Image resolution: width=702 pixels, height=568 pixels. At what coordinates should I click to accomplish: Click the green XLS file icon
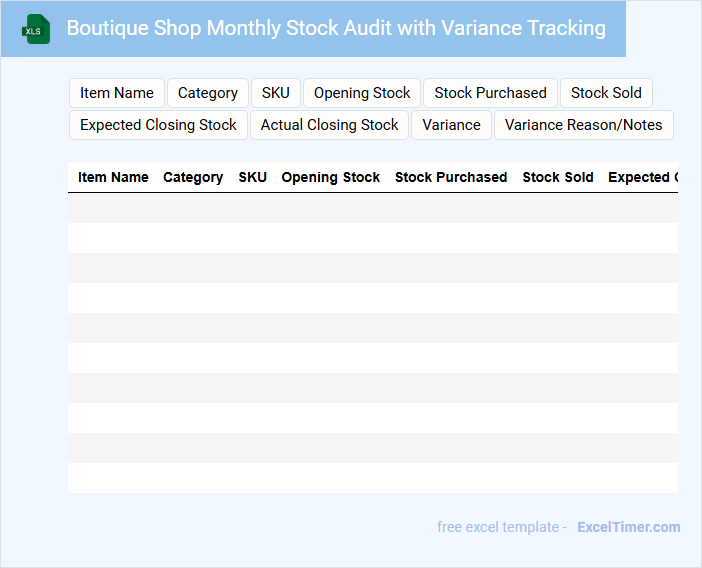[36, 29]
